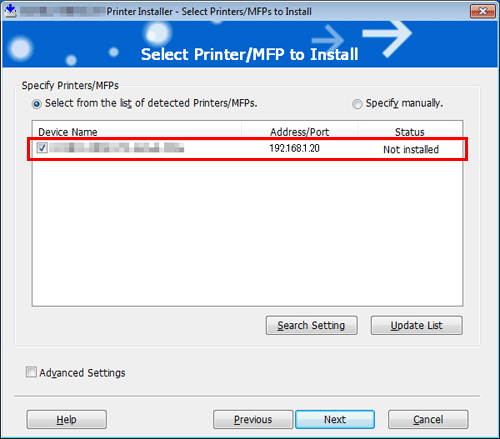Click the Advanced Settings label text
Screen dimensions: 500x439
click(82, 373)
